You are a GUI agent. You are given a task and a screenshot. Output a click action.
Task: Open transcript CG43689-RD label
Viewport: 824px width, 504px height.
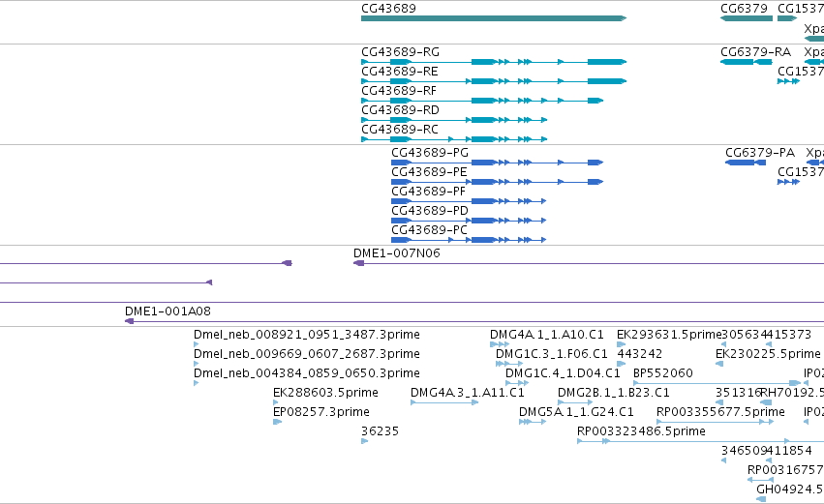point(400,110)
